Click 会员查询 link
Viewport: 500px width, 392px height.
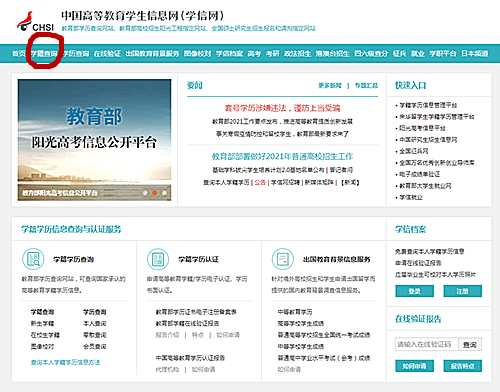[95, 347]
